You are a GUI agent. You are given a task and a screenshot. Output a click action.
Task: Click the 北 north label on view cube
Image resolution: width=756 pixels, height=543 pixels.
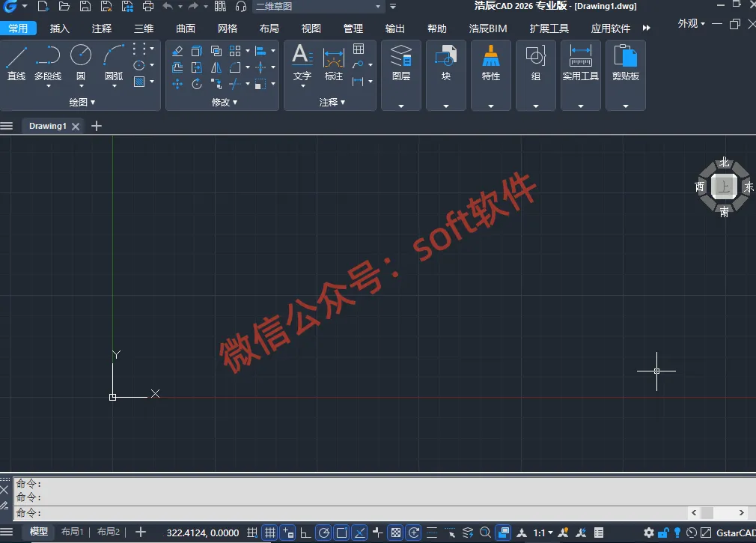[724, 162]
